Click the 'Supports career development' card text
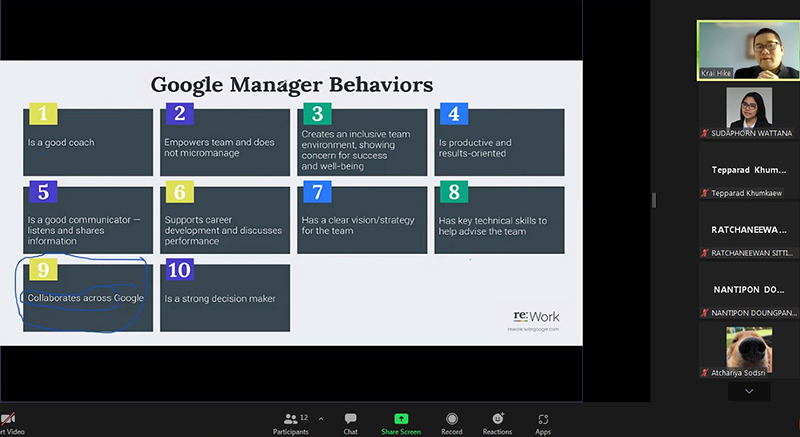Screen dimensions: 800x437 223,230
